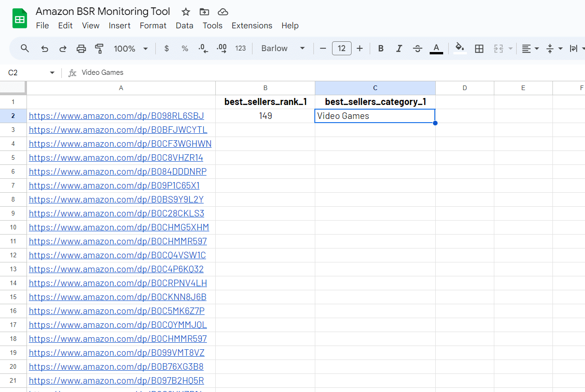Open the fill color paint bucket
The height and width of the screenshot is (392, 585).
click(459, 48)
